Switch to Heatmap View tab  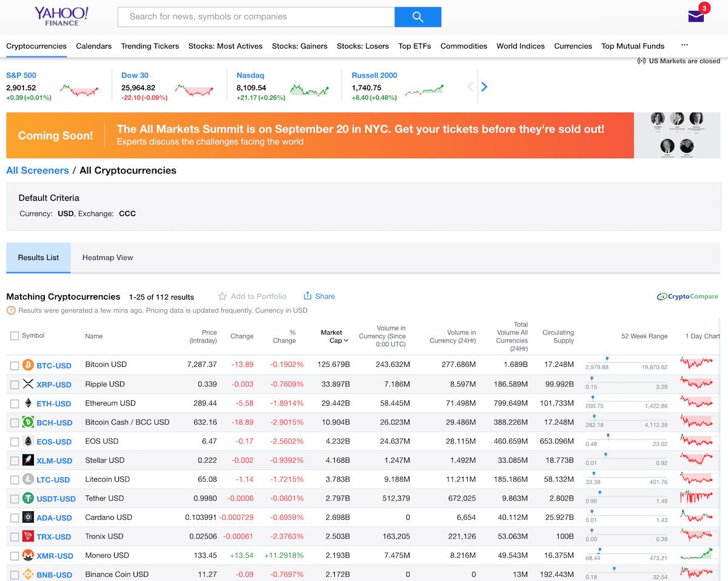click(108, 258)
